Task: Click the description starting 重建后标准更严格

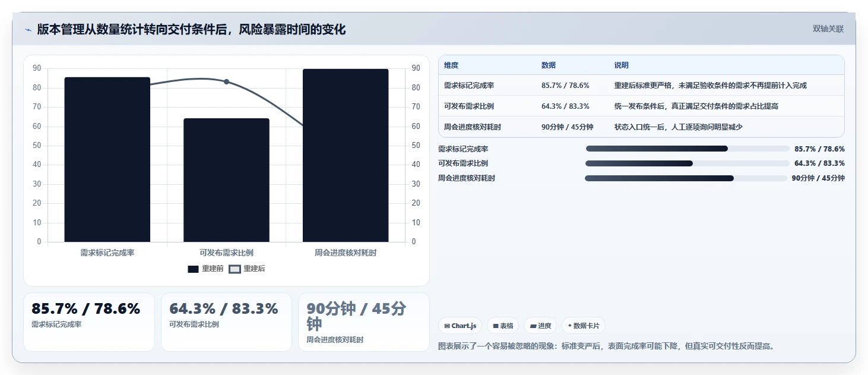Action: pyautogui.click(x=711, y=86)
